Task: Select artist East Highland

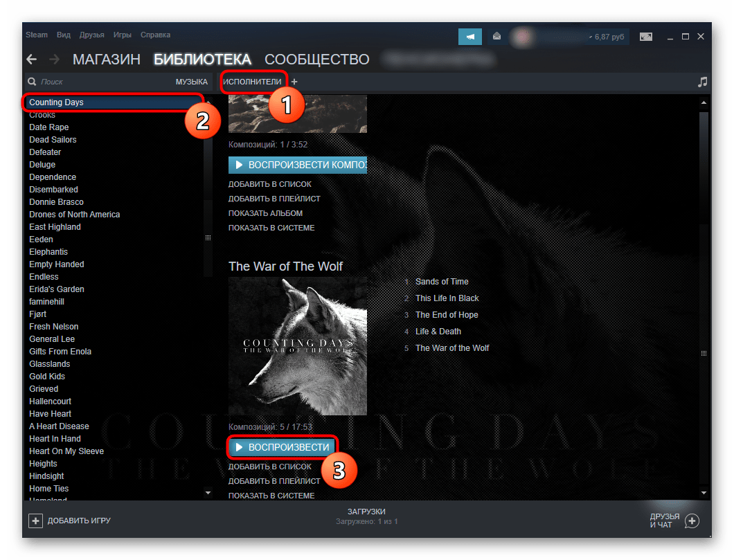Action: point(55,227)
